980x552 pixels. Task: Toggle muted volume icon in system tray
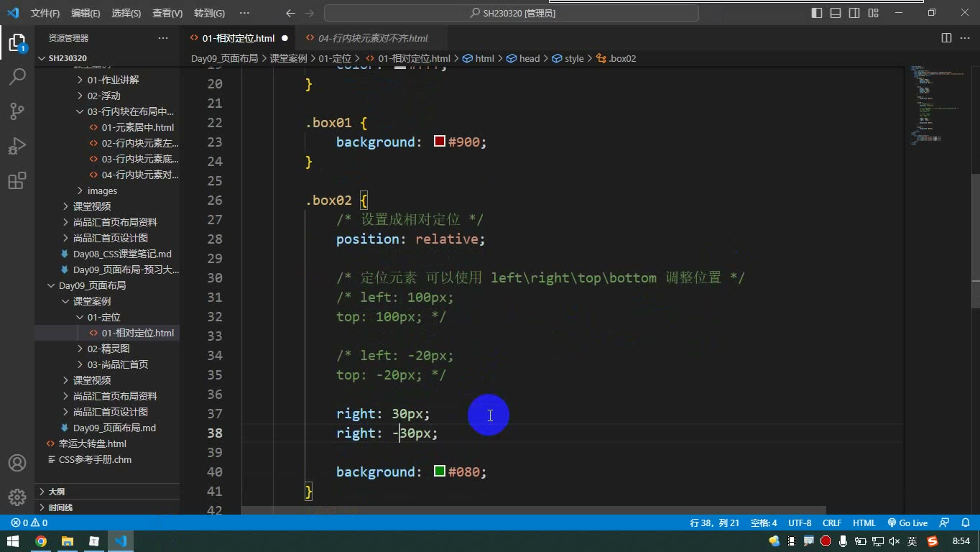(x=895, y=541)
